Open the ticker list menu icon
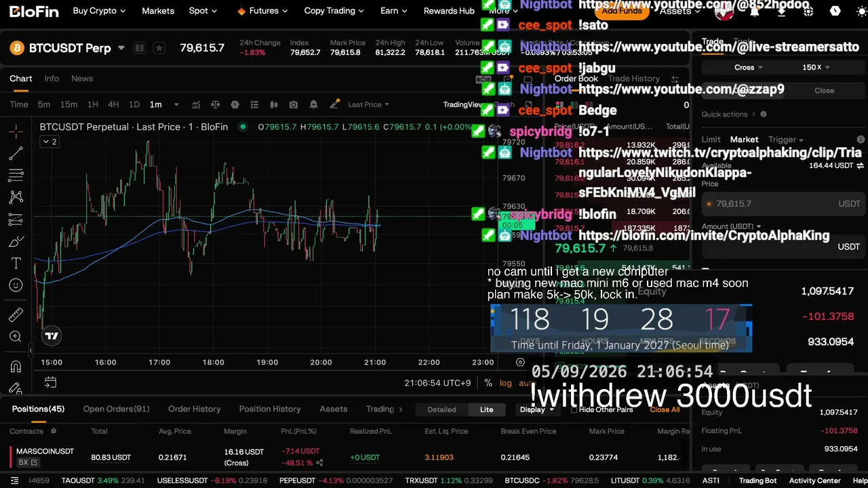 (15, 481)
